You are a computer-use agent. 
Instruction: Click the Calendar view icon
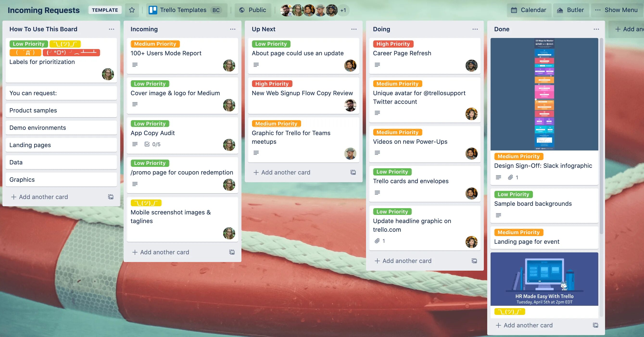(514, 10)
